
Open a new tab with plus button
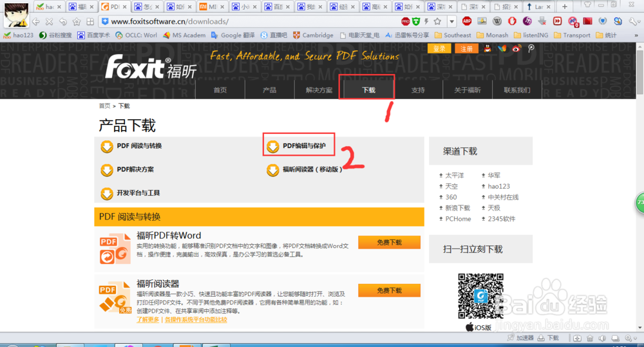tap(565, 6)
